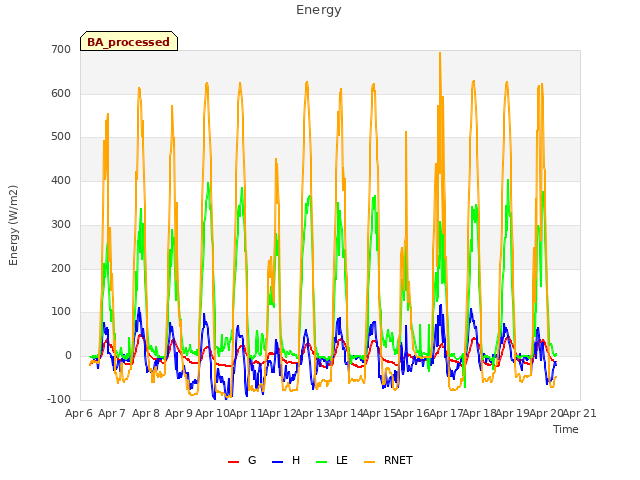Click the 200 y-axis tick label

[x=61, y=269]
